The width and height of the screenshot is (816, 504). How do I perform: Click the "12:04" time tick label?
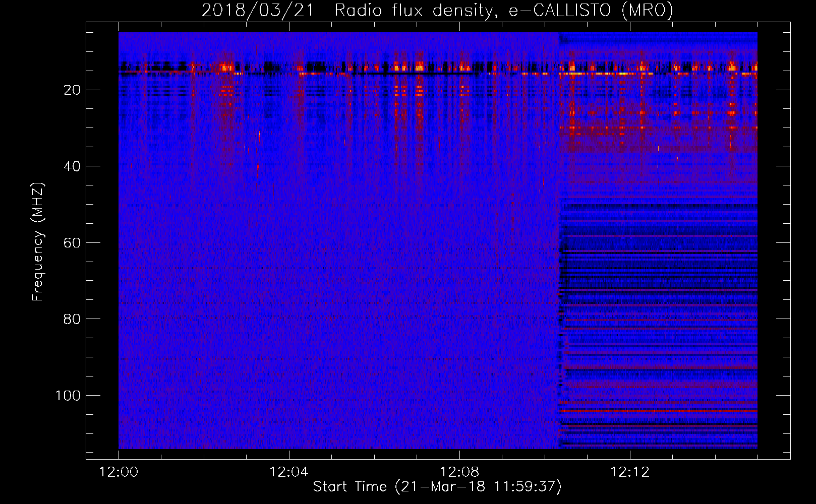coord(289,472)
